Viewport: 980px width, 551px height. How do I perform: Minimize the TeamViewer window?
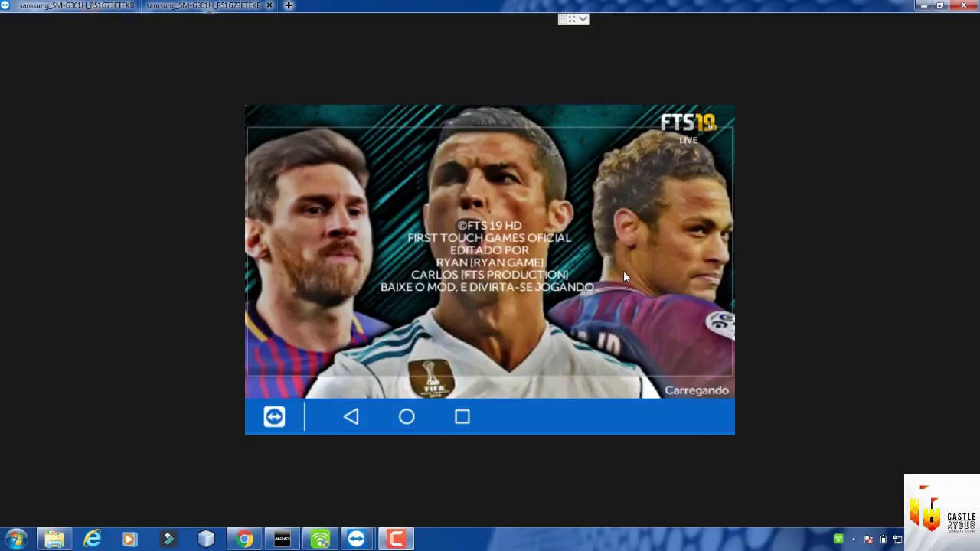[923, 5]
